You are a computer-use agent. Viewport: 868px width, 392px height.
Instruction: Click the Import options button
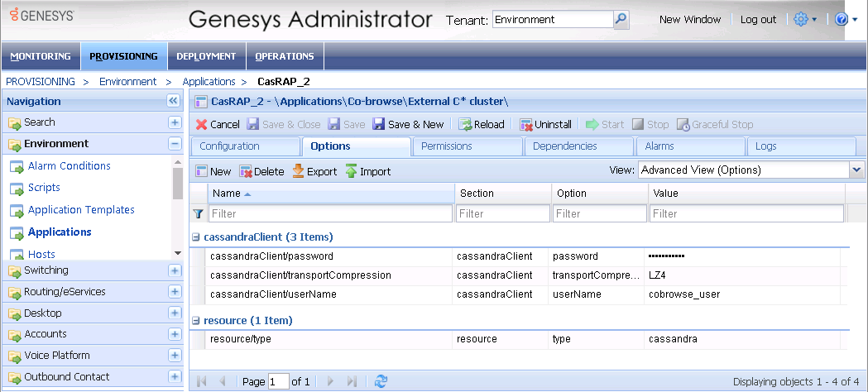367,171
